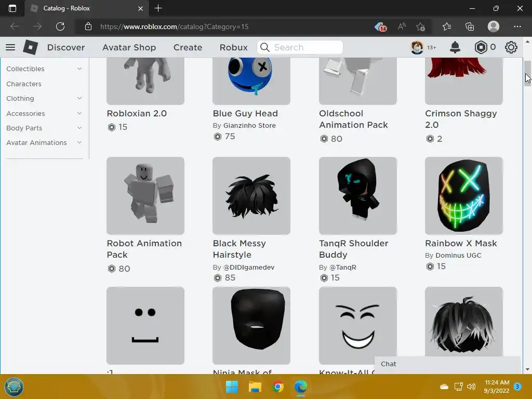Screen dimensions: 532x399
Task: Select the Characters category
Action: 24,84
